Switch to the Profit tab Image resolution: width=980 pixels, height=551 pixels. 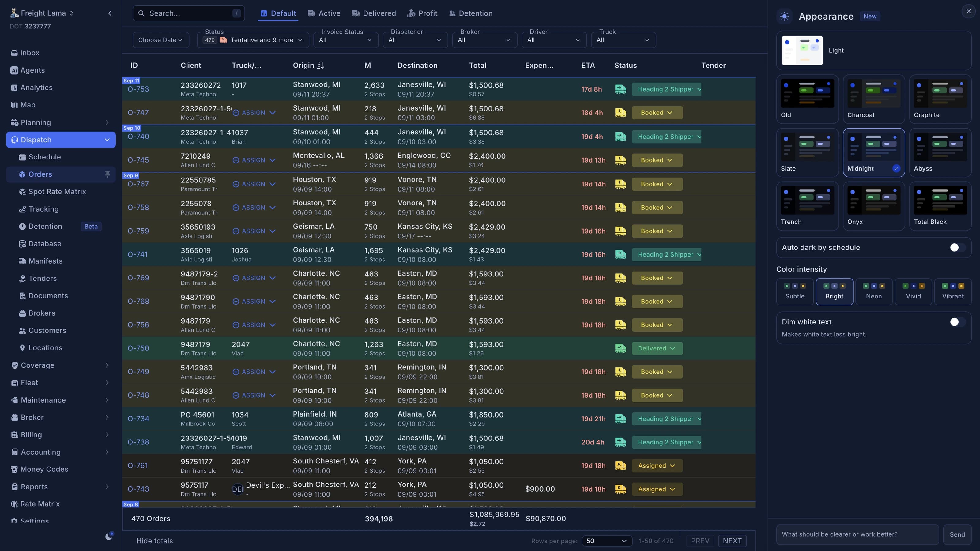422,13
